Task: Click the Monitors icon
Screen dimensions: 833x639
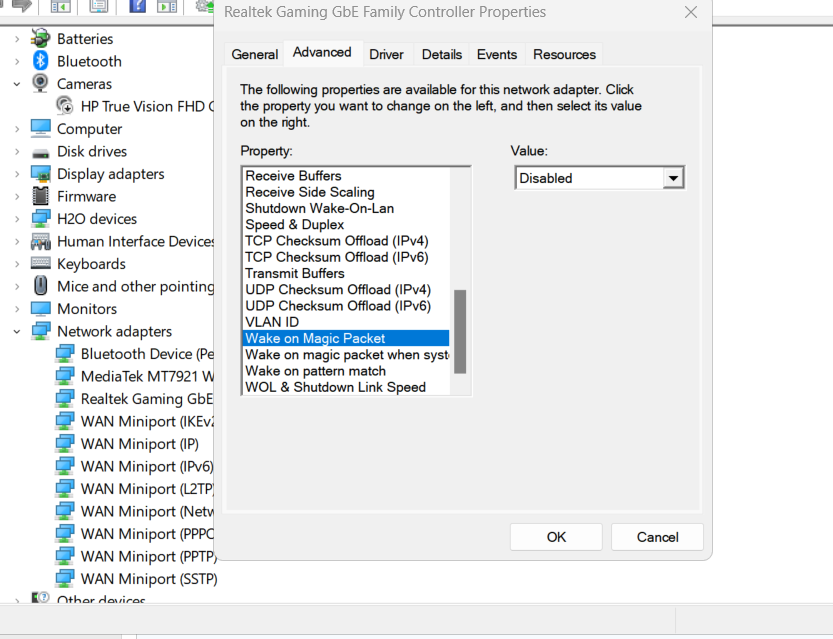Action: [x=40, y=309]
